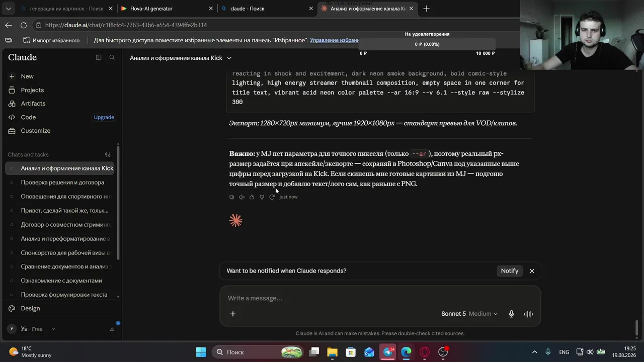Close the 'claude - Поиск' tab
Image resolution: width=644 pixels, height=362 pixels.
pyautogui.click(x=311, y=9)
